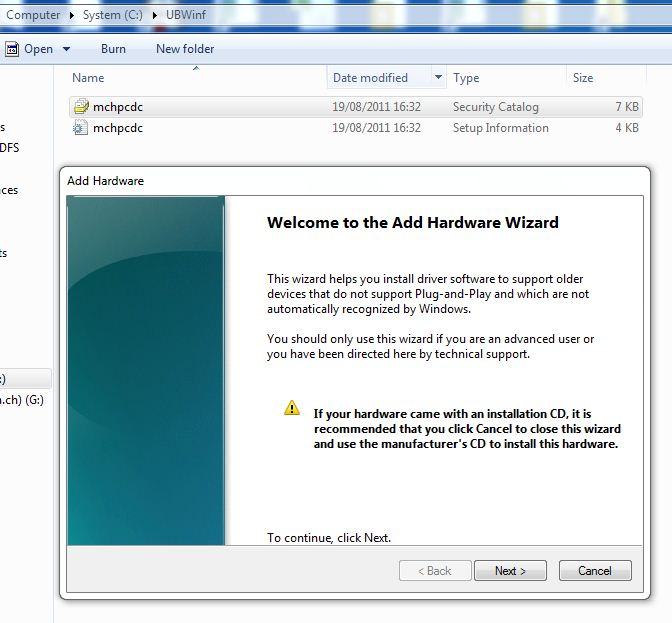The width and height of the screenshot is (672, 623).
Task: Click the Open toolbar icon
Action: [12, 49]
